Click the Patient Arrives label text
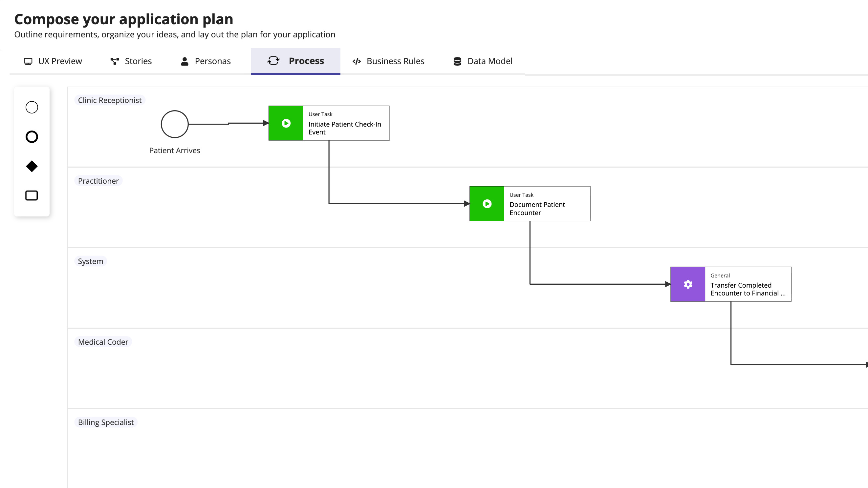868x488 pixels. click(x=175, y=151)
